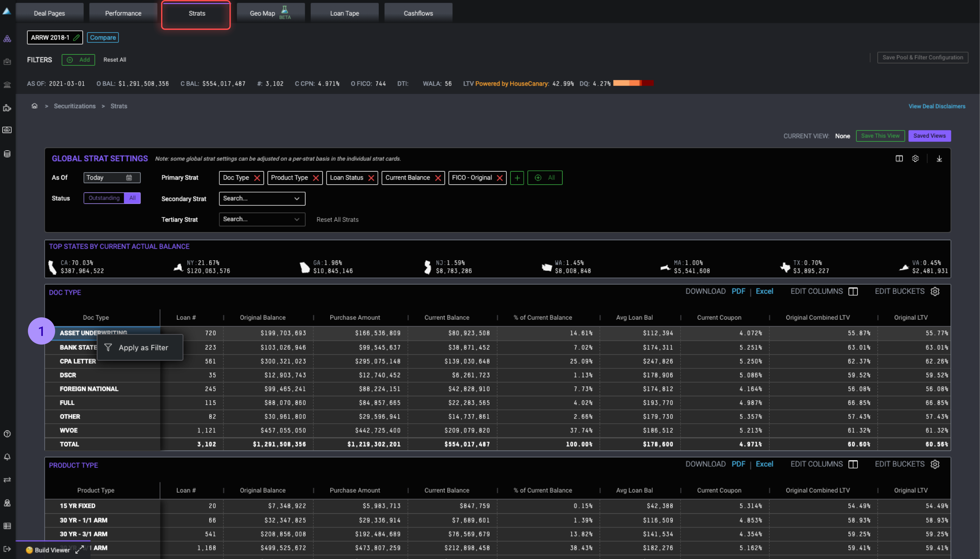Click the notifications bell in sidebar
Viewport: 980px width, 559px height.
pos(7,457)
